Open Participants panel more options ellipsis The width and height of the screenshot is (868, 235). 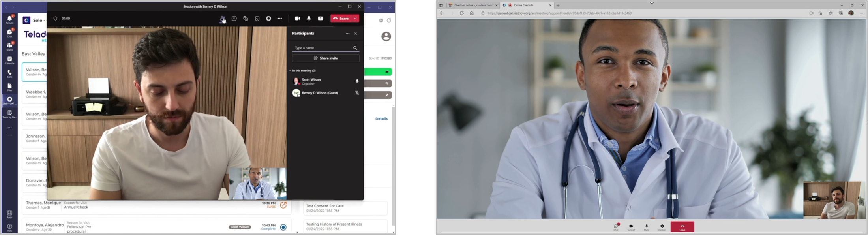[x=347, y=34]
